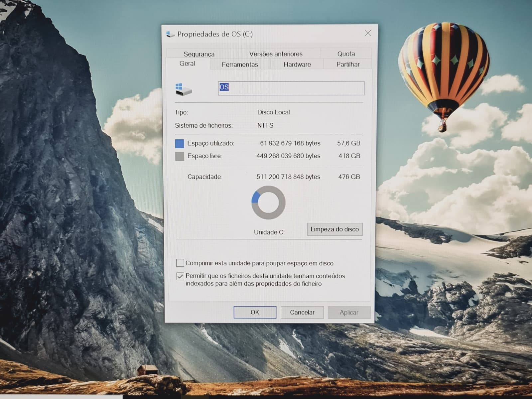532x399 pixels.
Task: Click the gray Espaço livre color square
Action: pyautogui.click(x=180, y=156)
